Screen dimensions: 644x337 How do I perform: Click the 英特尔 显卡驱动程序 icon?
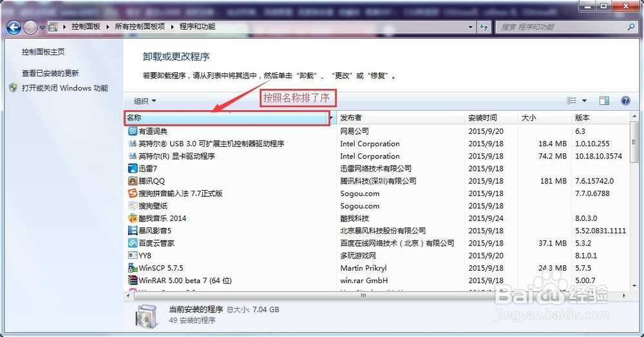(x=132, y=156)
